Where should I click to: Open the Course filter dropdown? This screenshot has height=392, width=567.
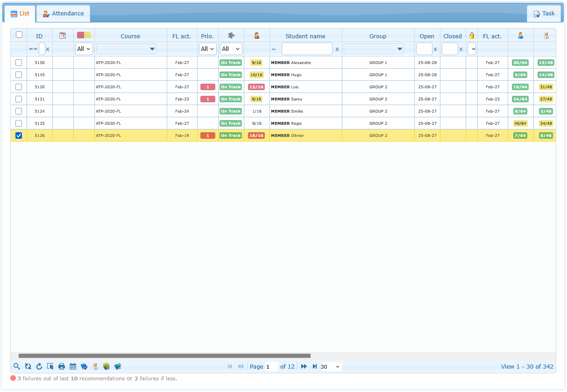click(x=126, y=49)
